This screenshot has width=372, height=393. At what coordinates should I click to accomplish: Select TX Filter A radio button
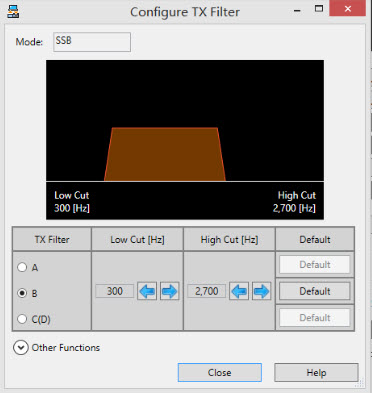coord(22,267)
